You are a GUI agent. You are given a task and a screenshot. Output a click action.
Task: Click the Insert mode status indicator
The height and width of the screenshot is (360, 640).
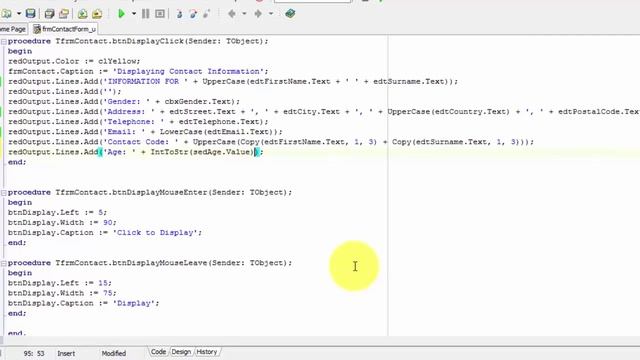pos(66,353)
